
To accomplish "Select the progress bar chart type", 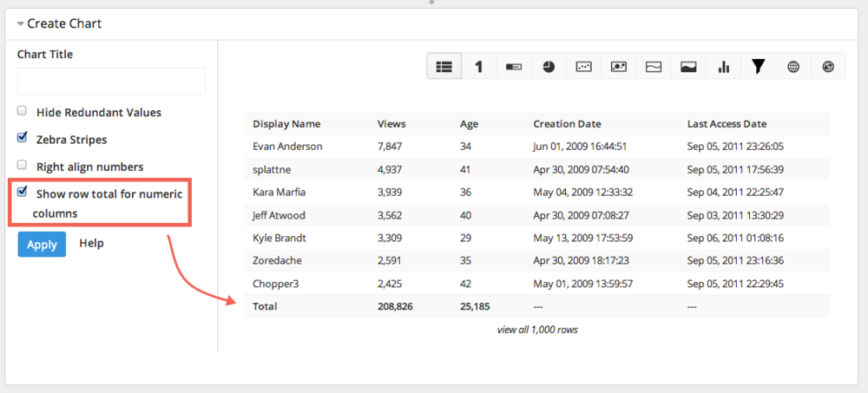I will pyautogui.click(x=514, y=67).
